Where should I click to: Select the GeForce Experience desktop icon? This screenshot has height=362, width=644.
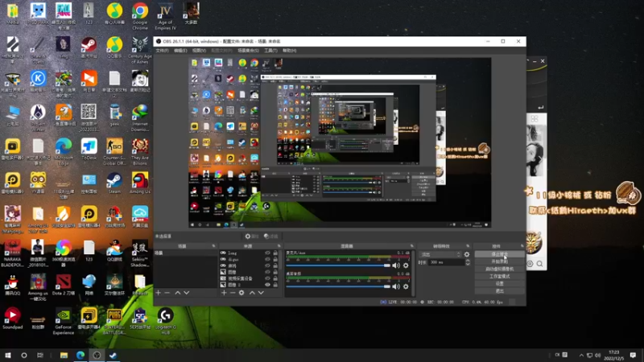pos(64,321)
